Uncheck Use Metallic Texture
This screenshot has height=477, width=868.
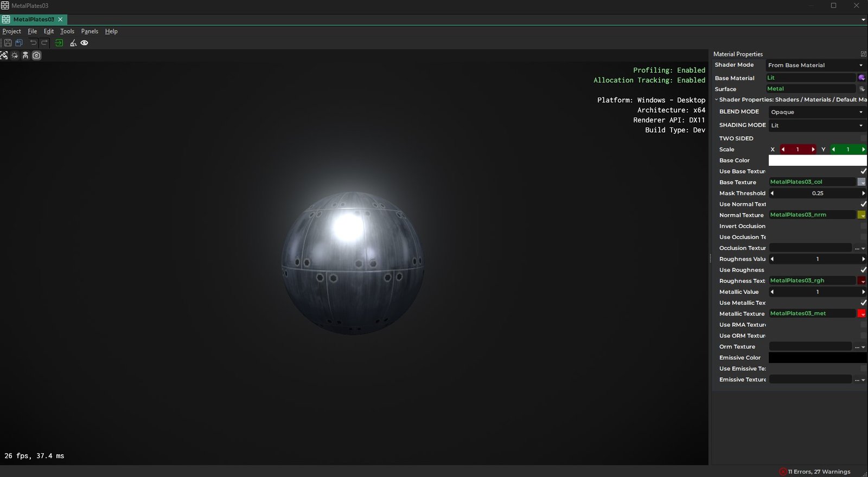[x=864, y=302]
